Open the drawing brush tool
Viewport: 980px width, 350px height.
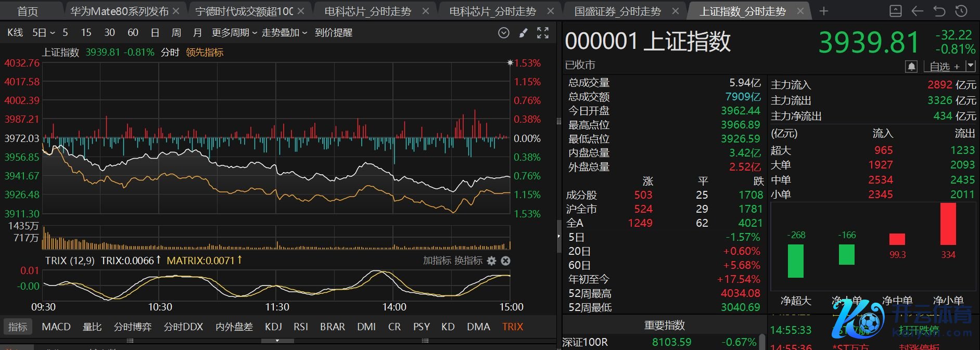tap(523, 33)
